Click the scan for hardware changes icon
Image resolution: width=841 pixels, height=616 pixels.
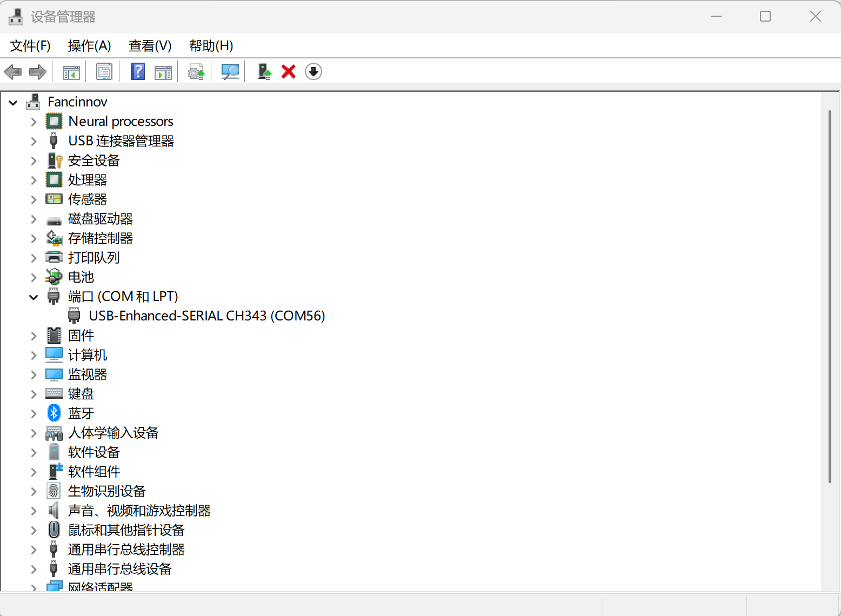[230, 71]
